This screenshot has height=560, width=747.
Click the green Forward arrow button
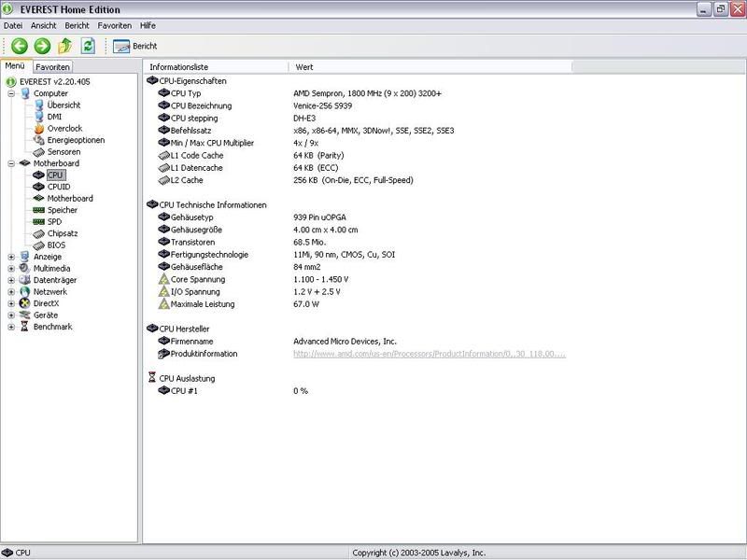click(x=42, y=46)
